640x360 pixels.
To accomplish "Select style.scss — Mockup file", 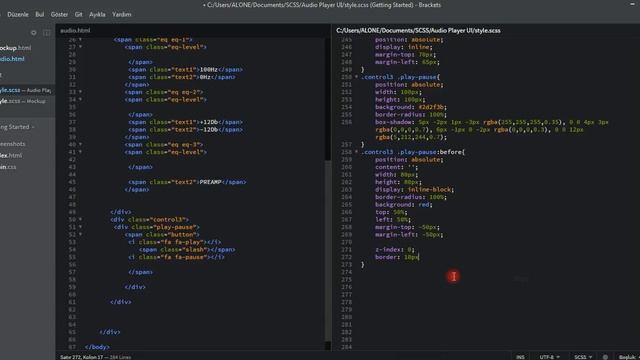I will coord(23,101).
